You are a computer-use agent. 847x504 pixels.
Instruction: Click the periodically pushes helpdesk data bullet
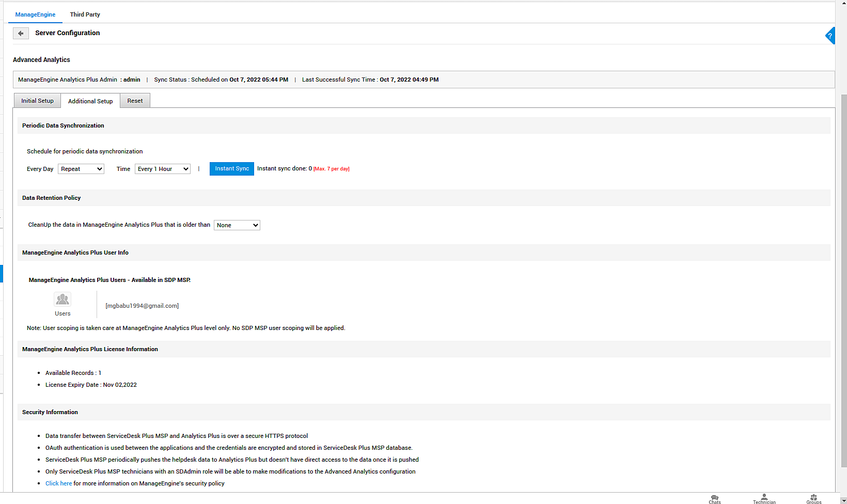point(232,460)
